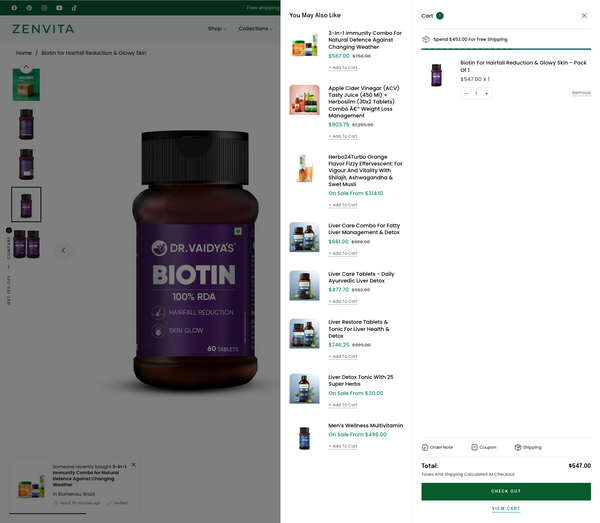Click the Liver Restore recommendation image
The width and height of the screenshot is (600, 523).
tap(304, 334)
